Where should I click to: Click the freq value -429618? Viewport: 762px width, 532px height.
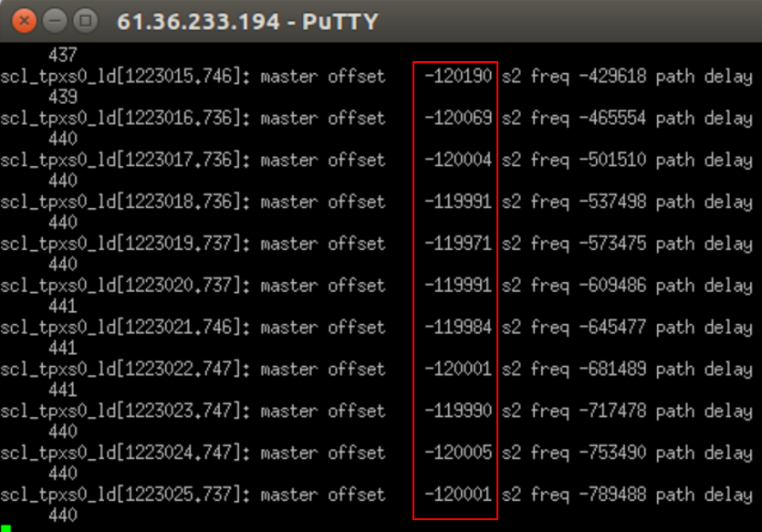click(613, 77)
